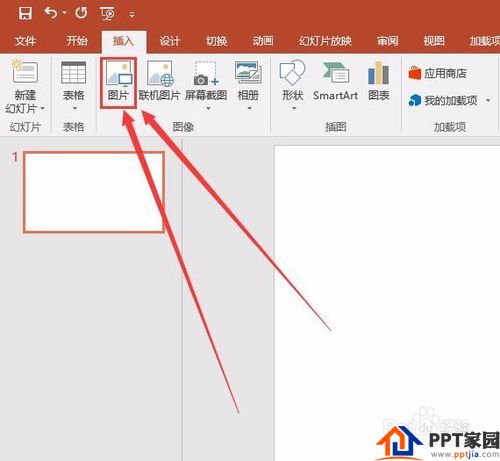
Task: Open 应用商店 add-in store
Action: (x=438, y=73)
